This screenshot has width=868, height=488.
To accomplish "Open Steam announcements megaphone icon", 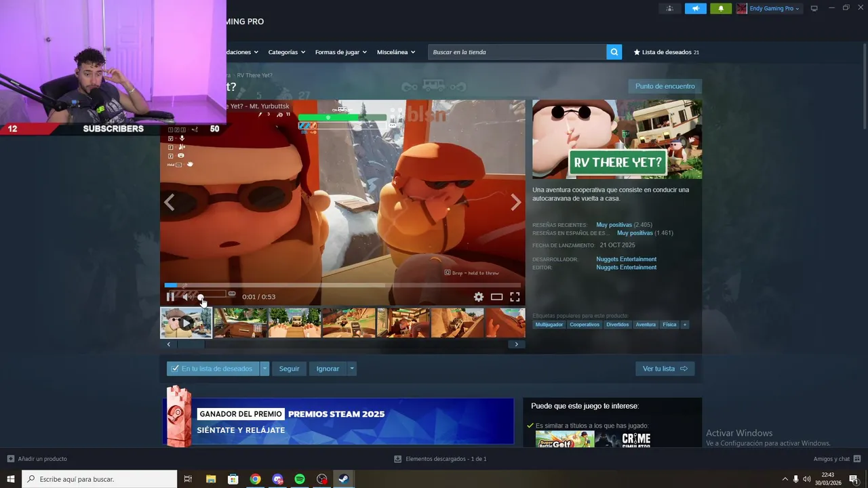I will click(695, 8).
